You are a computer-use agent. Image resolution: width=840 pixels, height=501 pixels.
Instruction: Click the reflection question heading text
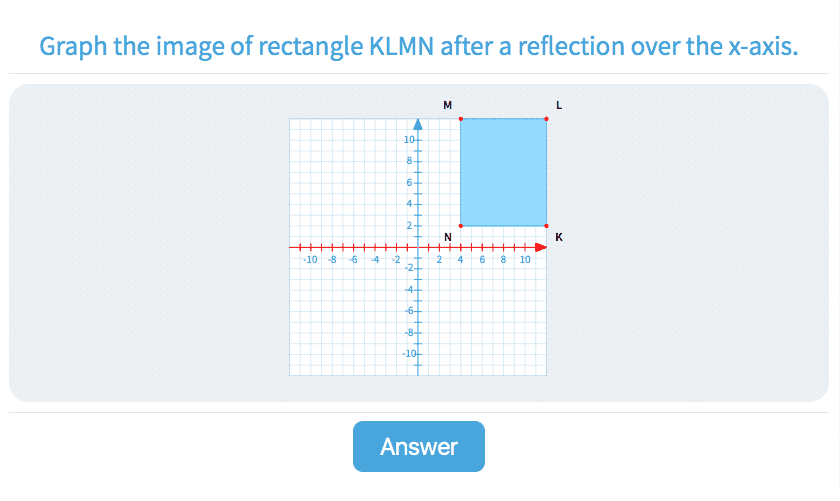pos(419,46)
